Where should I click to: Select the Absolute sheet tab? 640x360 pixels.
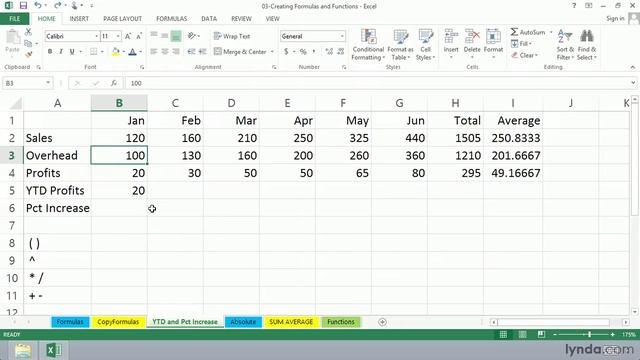pos(243,322)
